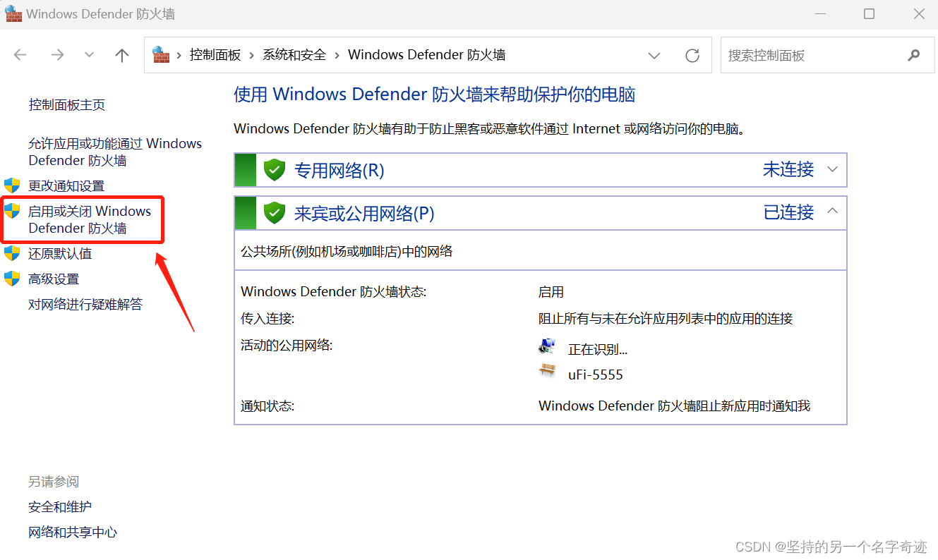Screen dimensions: 938x560
Task: Expand the 专用网络(R) section chevron
Action: pos(832,169)
